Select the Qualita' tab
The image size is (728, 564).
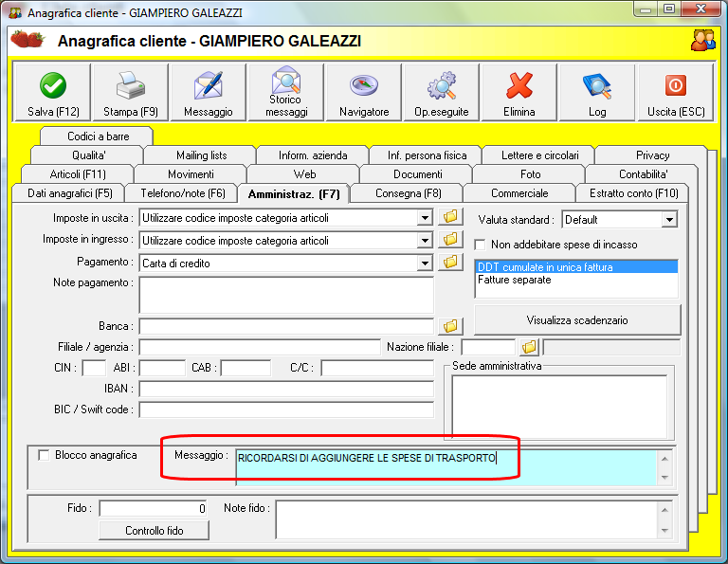[x=88, y=155]
